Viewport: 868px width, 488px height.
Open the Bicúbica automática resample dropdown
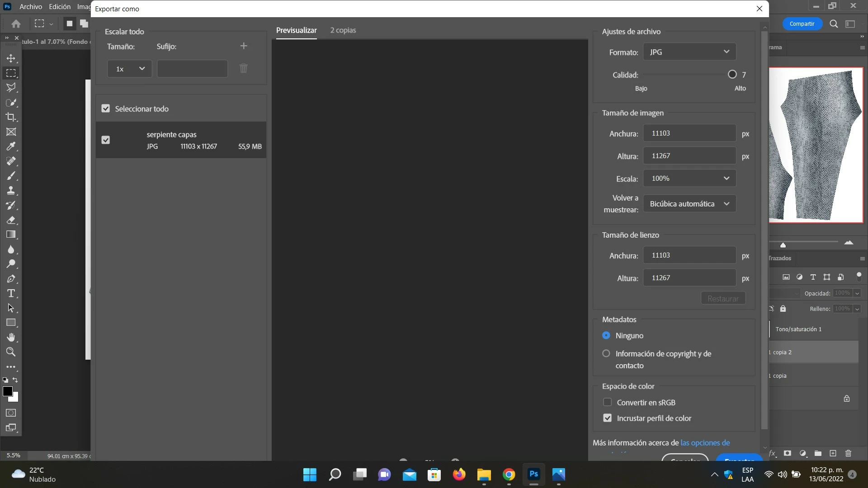click(689, 204)
